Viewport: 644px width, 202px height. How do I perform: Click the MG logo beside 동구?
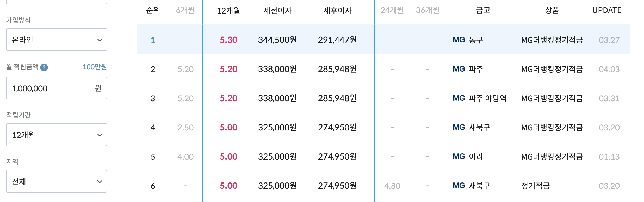click(x=460, y=40)
